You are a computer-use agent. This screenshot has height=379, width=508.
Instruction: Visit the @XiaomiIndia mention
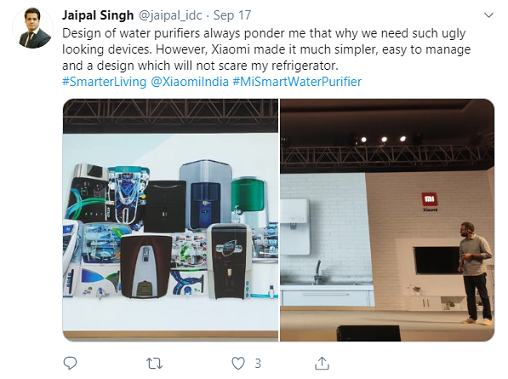[x=190, y=82]
